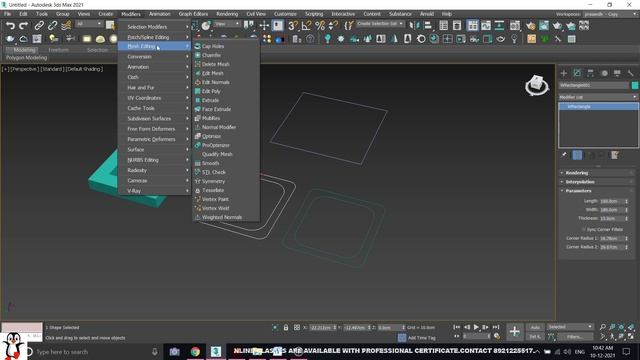Open the Create Selection Set dropdown
This screenshot has height=360, width=640.
point(380,24)
